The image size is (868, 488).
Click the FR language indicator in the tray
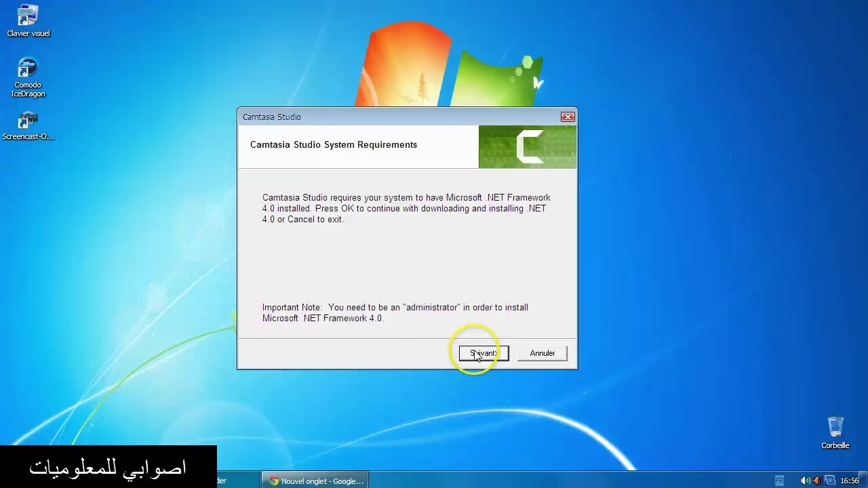coord(779,481)
